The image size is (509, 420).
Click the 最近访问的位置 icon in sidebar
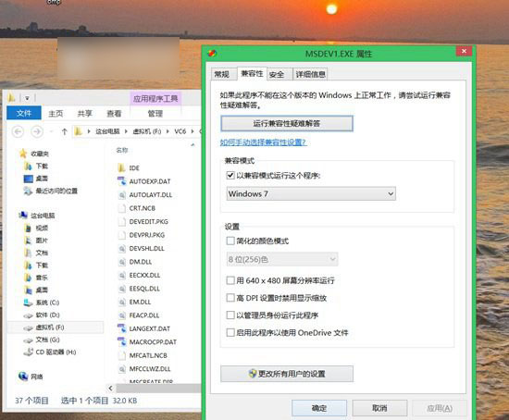coord(29,191)
